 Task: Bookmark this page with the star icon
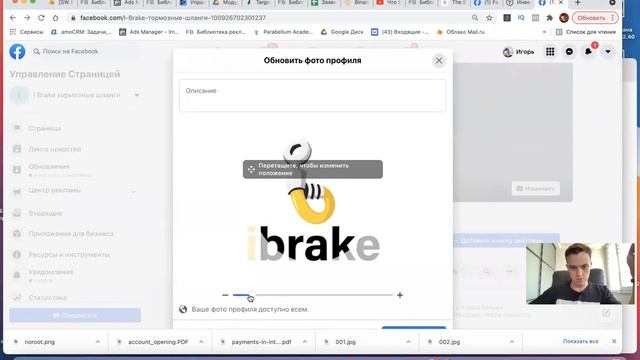[x=489, y=18]
